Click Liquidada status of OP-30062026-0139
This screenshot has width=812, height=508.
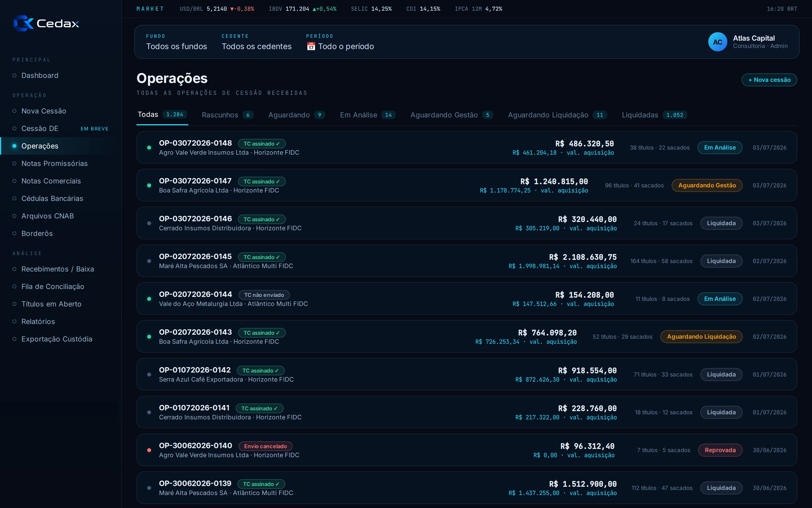pyautogui.click(x=721, y=487)
